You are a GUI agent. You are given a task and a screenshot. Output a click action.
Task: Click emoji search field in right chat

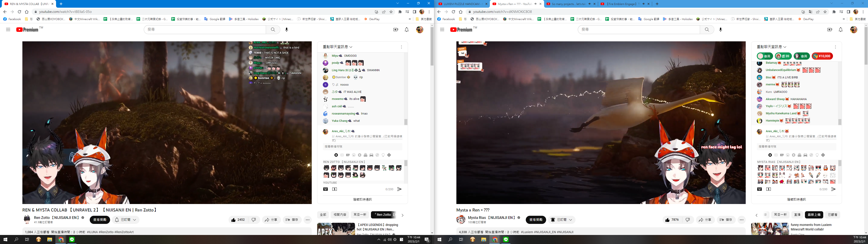pos(797,147)
